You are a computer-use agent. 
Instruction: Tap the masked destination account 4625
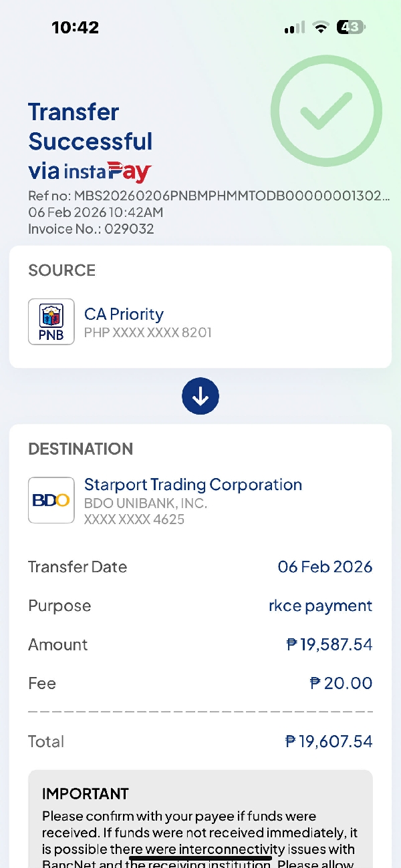click(x=134, y=519)
